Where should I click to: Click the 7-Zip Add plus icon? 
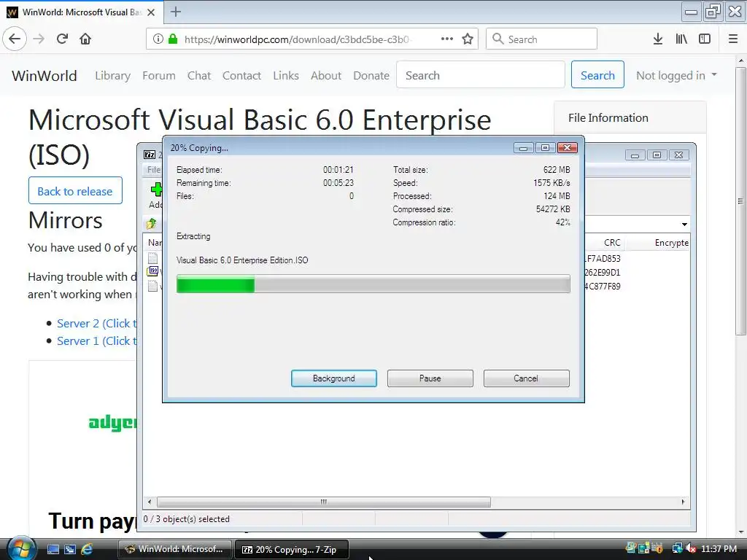point(156,190)
